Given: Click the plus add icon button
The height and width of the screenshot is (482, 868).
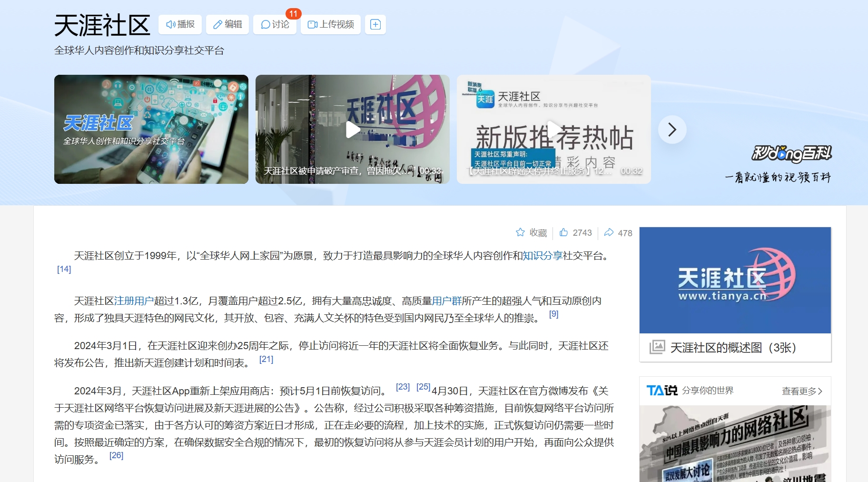Looking at the screenshot, I should (x=375, y=24).
